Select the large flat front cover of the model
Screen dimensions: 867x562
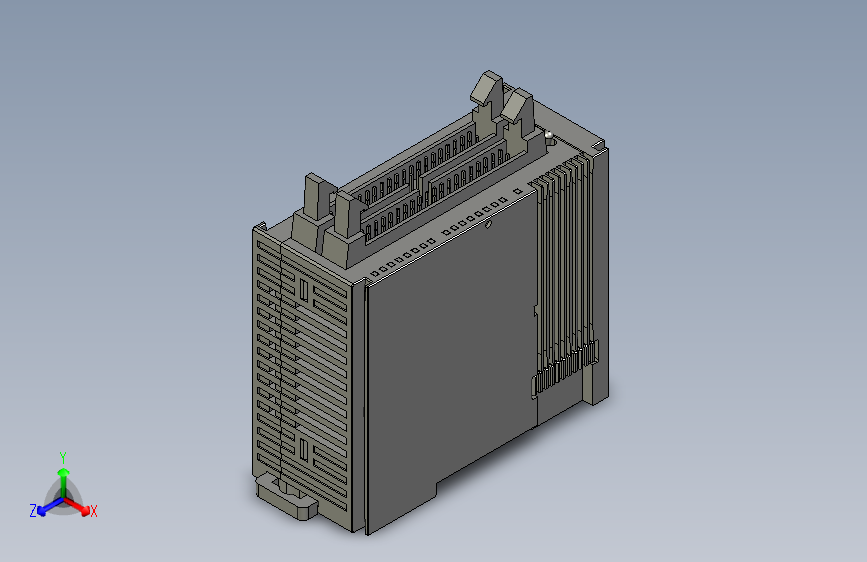tap(451, 362)
